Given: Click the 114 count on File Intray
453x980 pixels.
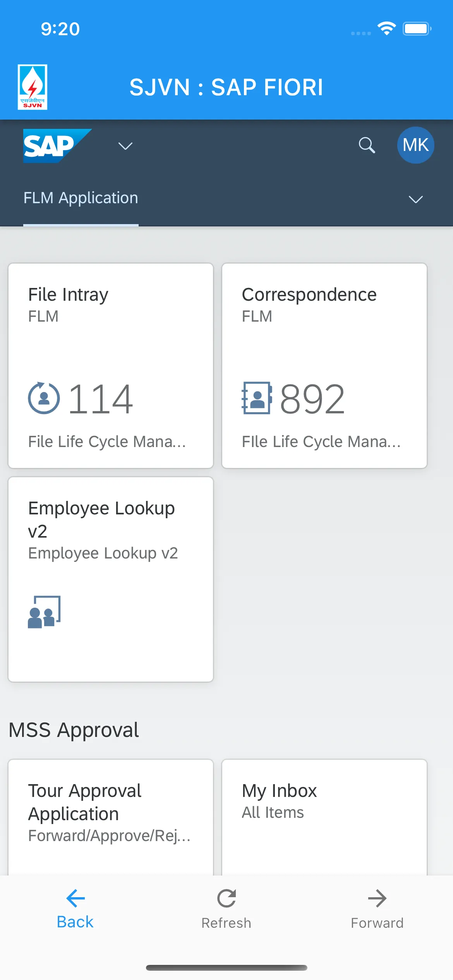Looking at the screenshot, I should (101, 399).
